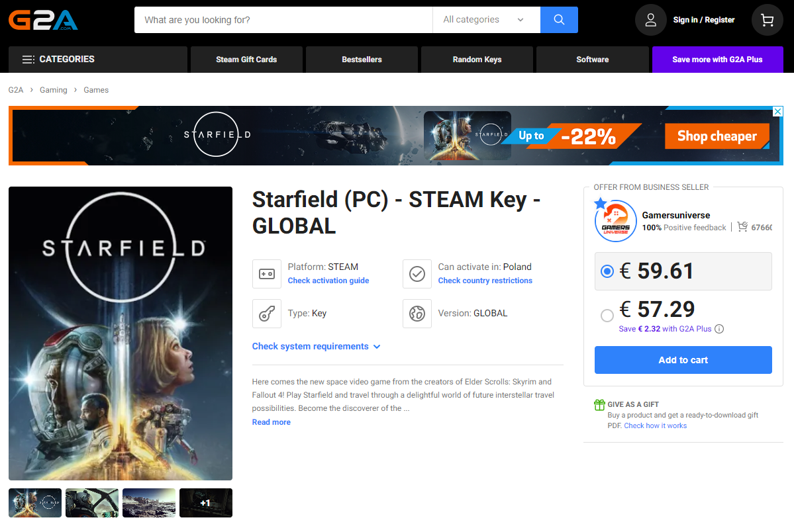Open the CATEGORIES hamburger menu
This screenshot has width=794, height=532.
[28, 59]
